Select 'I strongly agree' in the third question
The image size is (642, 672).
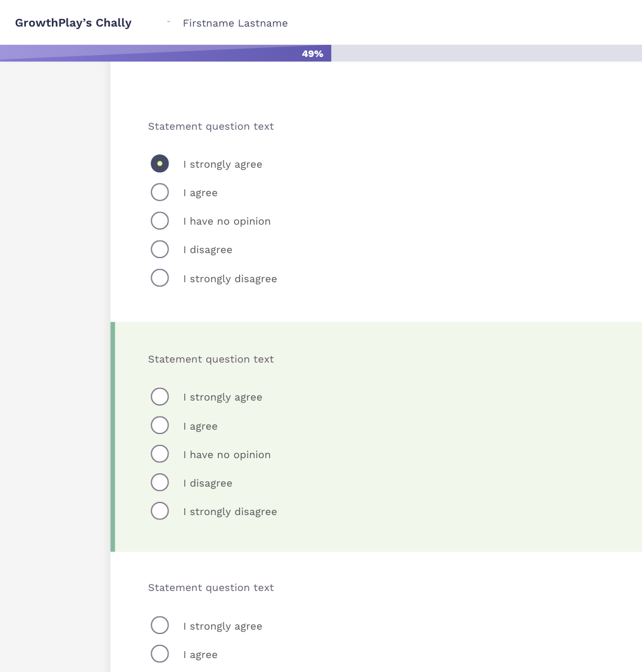[x=160, y=625]
